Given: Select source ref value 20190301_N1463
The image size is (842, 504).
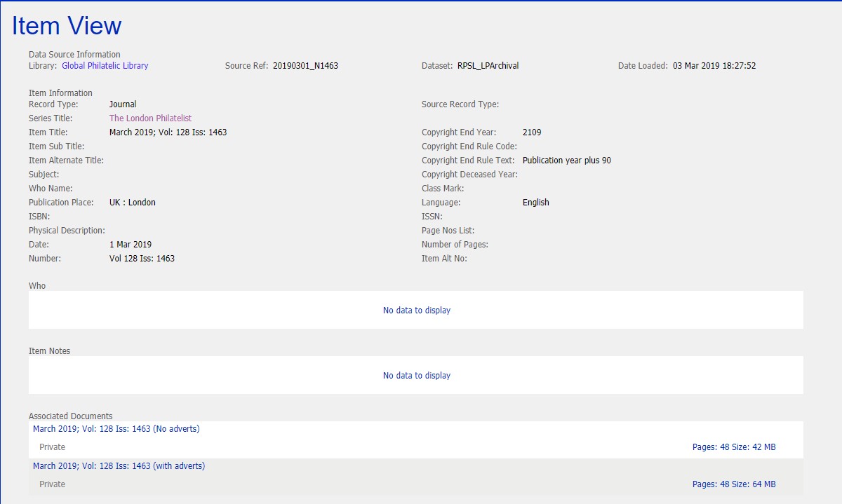Looking at the screenshot, I should [x=305, y=66].
